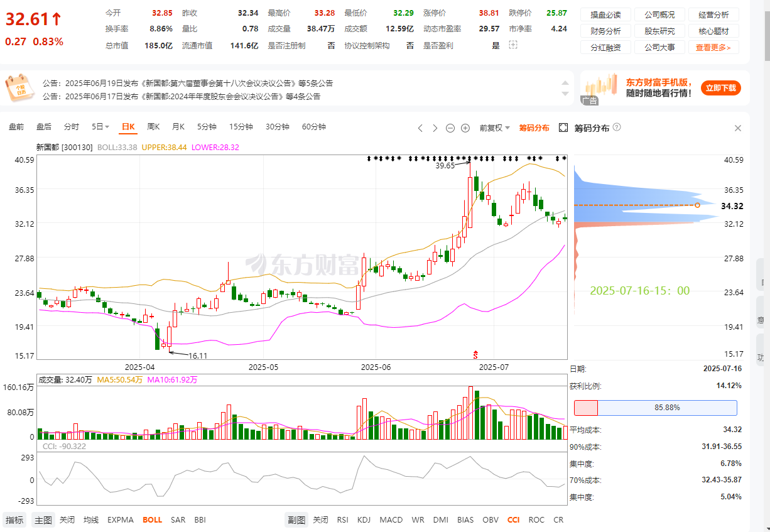Screen dimensions: 770x532
Task: Select KDJ sub-chart indicator
Action: (364, 520)
